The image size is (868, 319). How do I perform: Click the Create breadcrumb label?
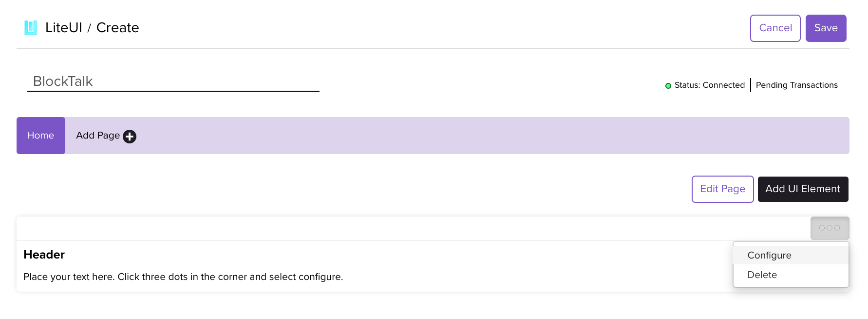coord(117,28)
